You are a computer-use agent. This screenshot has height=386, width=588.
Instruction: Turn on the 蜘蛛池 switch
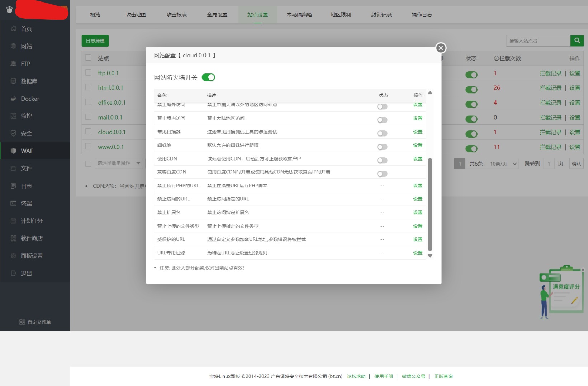pos(382,147)
